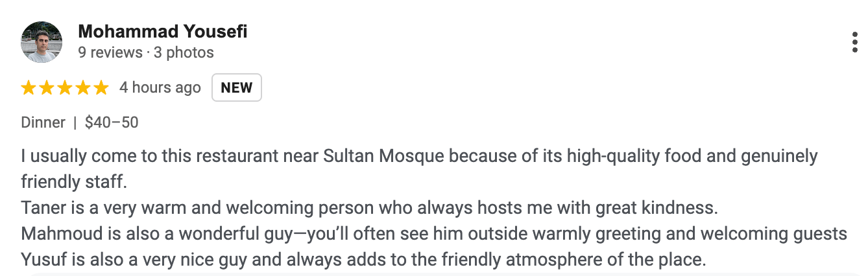Open the three-dot review options menu
Image resolution: width=868 pixels, height=276 pixels.
point(855,42)
